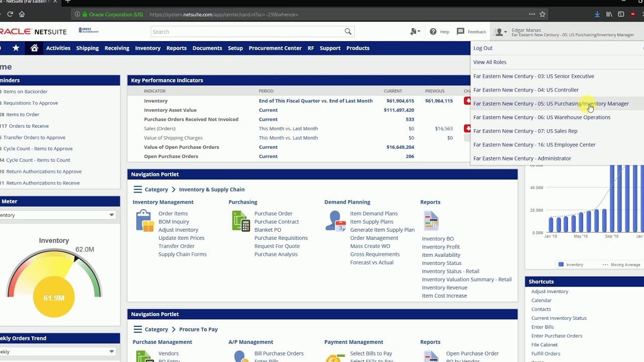Click the Feedback speech bubble icon
The width and height of the screenshot is (644, 362).
pyautogui.click(x=460, y=32)
